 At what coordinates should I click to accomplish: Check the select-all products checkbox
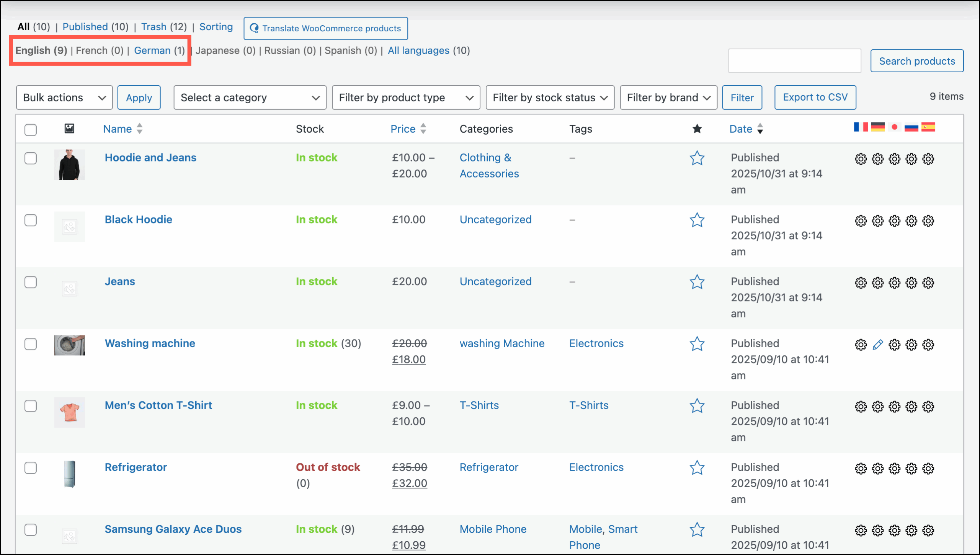tap(31, 130)
